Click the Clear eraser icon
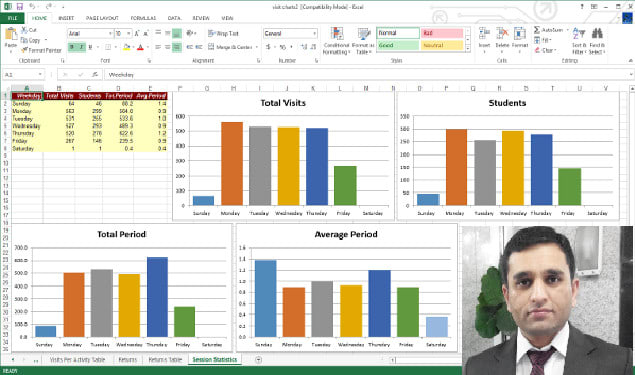 point(537,50)
